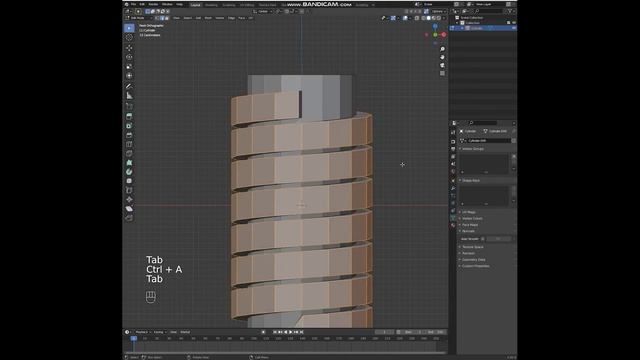Select the Annotate tool
The width and height of the screenshot is (640, 360).
pyautogui.click(x=129, y=86)
